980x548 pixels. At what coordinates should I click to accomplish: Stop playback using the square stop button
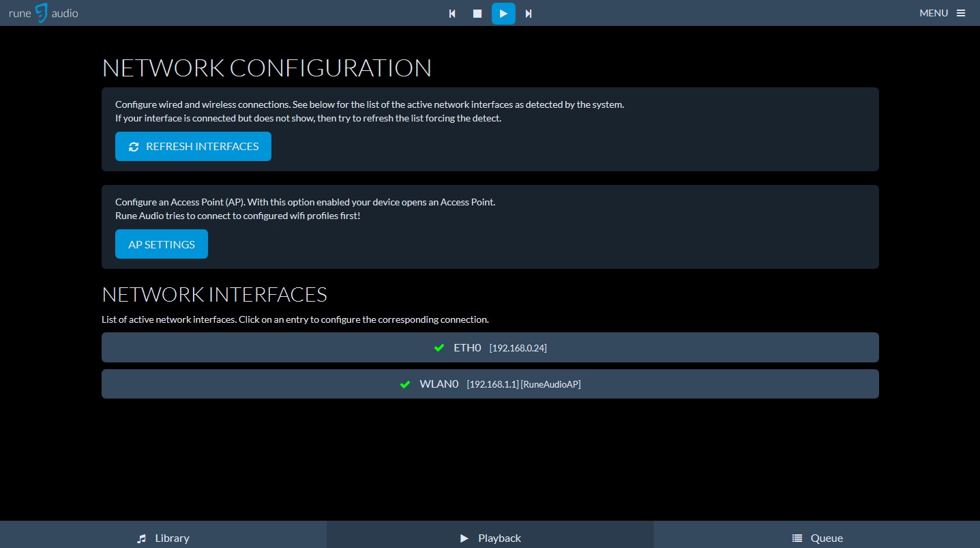477,14
